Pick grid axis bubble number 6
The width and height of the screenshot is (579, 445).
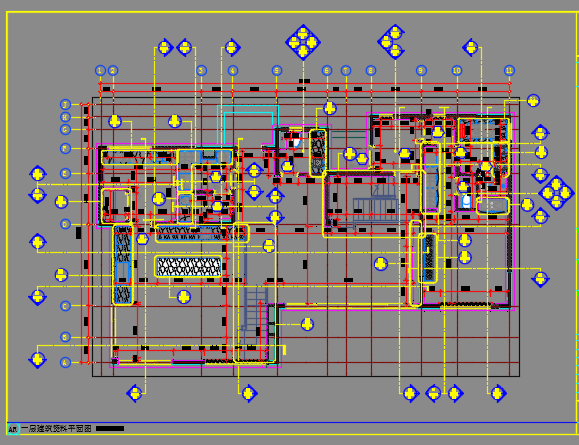click(x=327, y=71)
